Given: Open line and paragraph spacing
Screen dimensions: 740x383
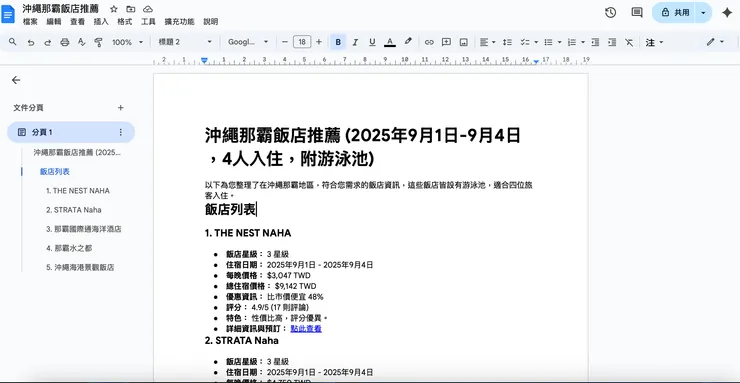Looking at the screenshot, I should 507,42.
